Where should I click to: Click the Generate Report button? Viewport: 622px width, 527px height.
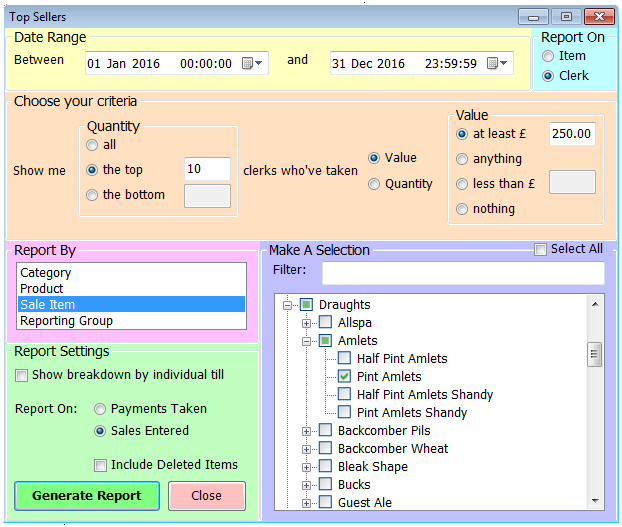click(87, 496)
